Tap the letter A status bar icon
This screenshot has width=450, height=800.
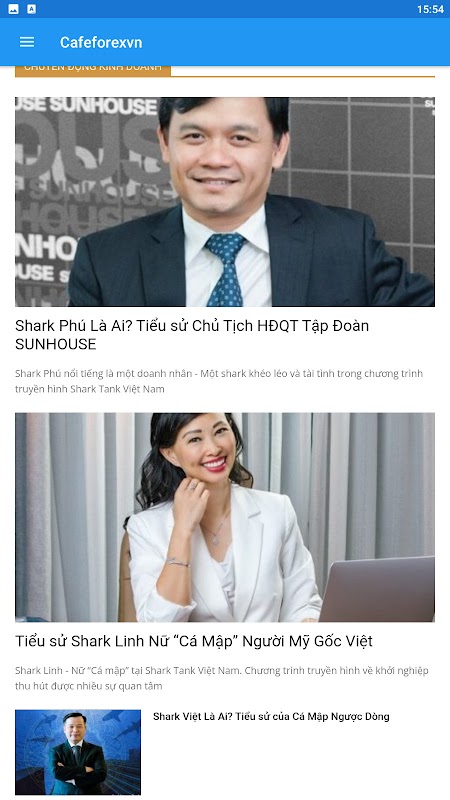coord(32,9)
